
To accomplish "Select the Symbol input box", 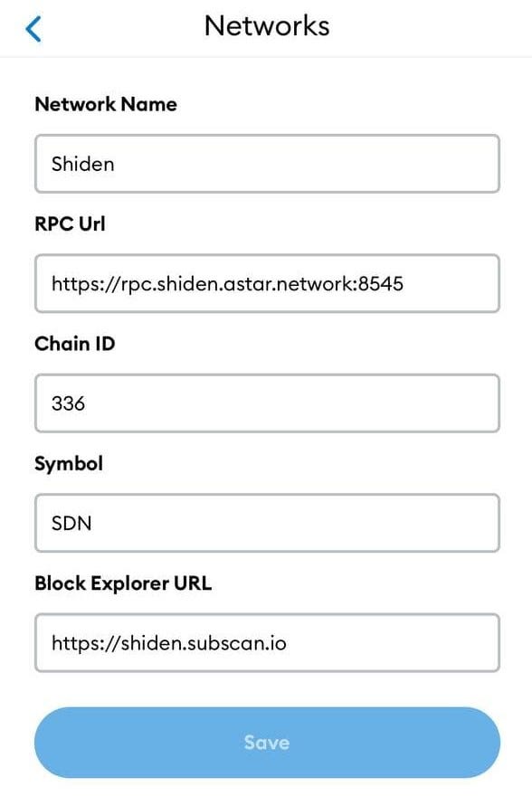I will pos(267,523).
